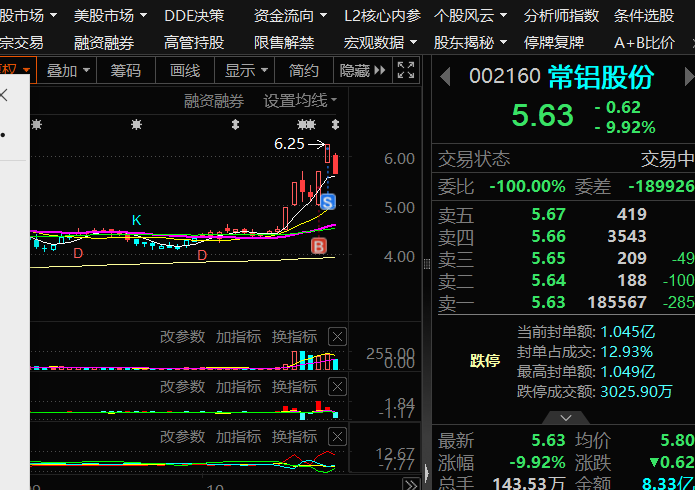Click 改参数 in third indicator panel
Screen dimensions: 695x490
tap(183, 437)
